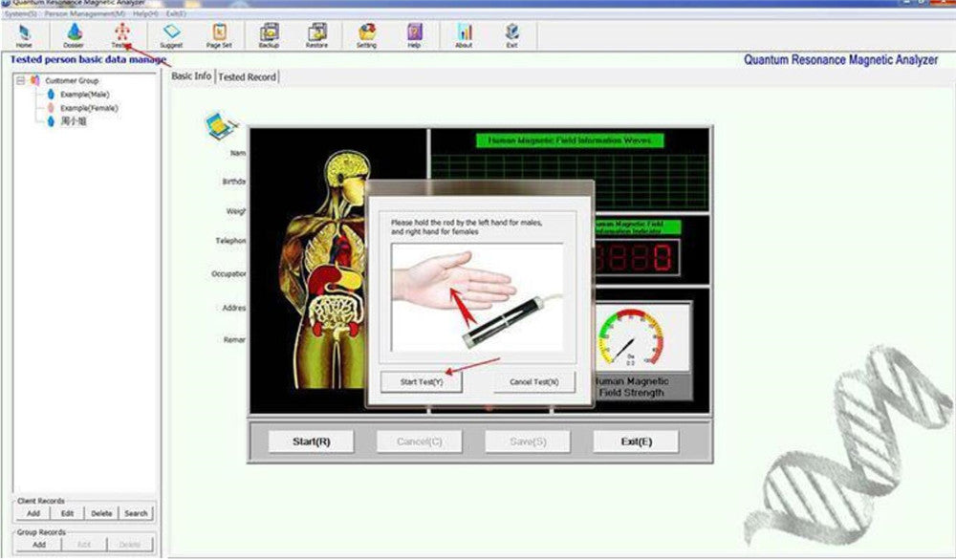Click the Exit(E) button below the panel
The image size is (956, 560).
pyautogui.click(x=636, y=442)
